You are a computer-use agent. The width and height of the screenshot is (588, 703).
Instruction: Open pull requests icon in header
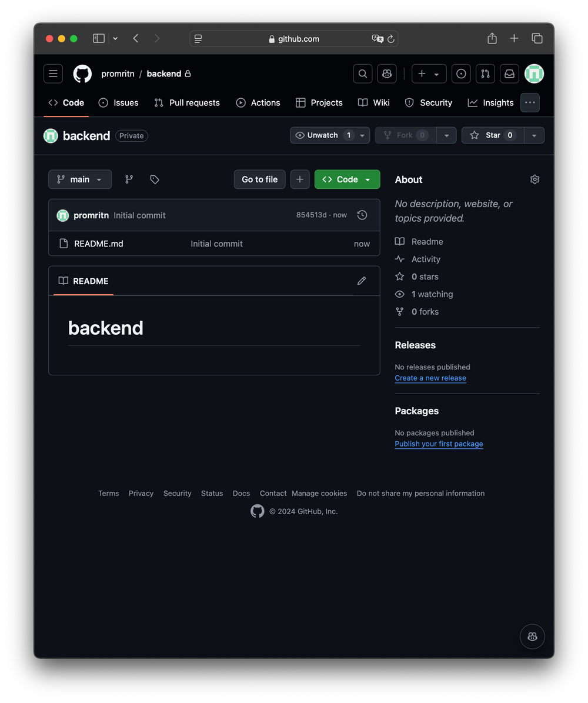[485, 74]
